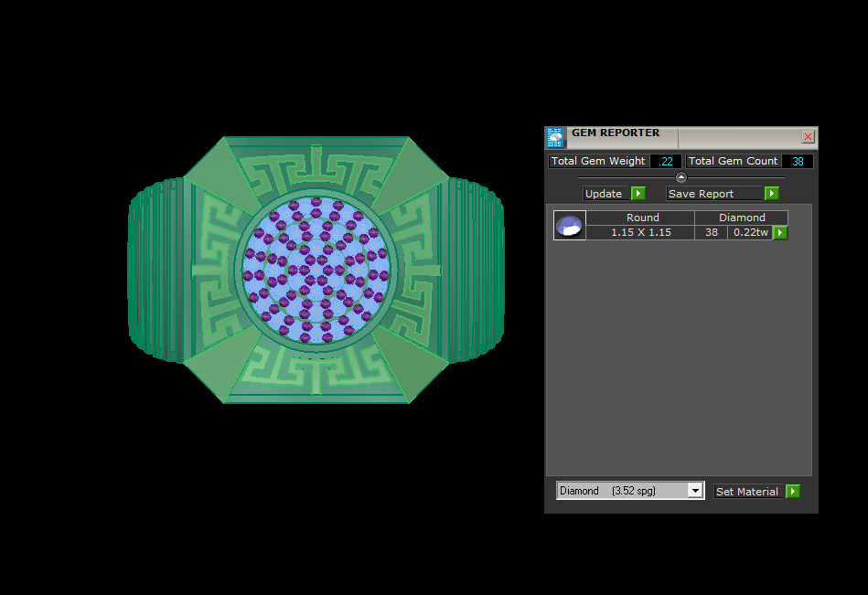The height and width of the screenshot is (595, 868).
Task: Click the 1.15 X 1.15 size cell
Action: tap(640, 232)
